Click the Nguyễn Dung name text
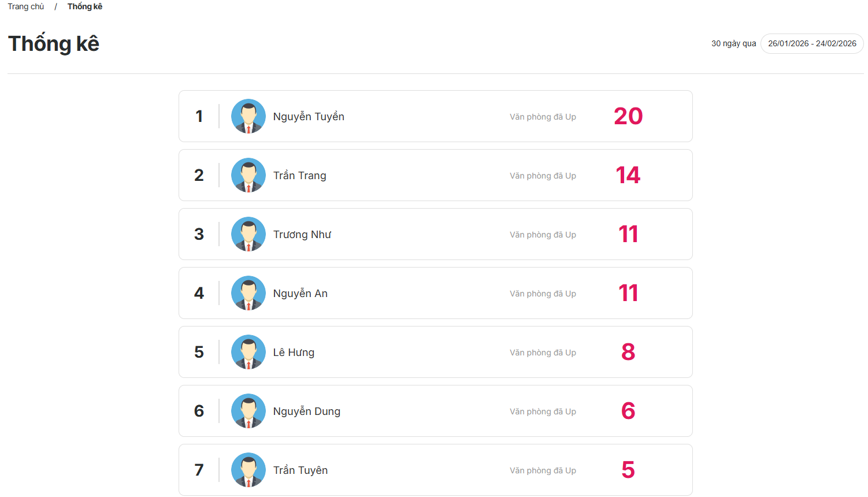Screen dimensions: 868x497 [x=306, y=411]
